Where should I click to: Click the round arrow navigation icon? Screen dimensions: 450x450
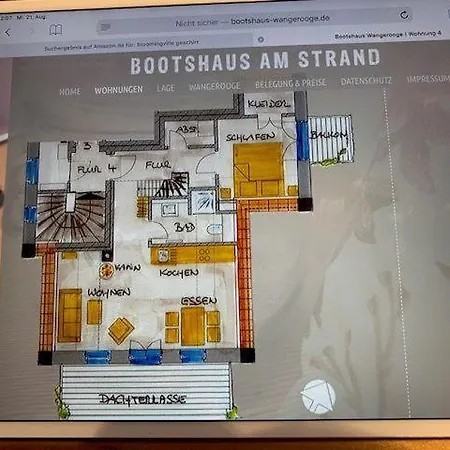point(318,397)
